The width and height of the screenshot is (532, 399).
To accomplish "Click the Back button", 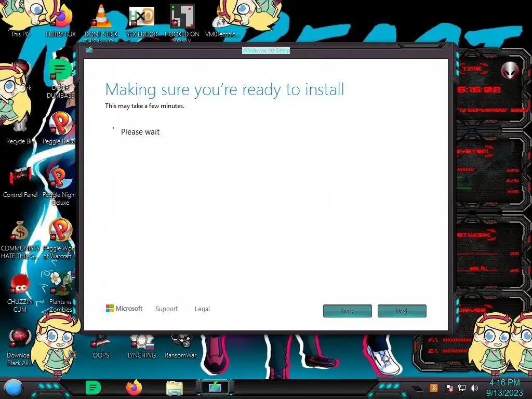I will click(348, 311).
